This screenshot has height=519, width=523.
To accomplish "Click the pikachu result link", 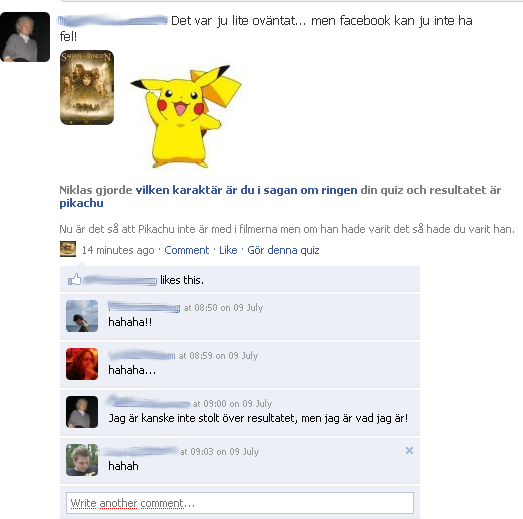I will pyautogui.click(x=81, y=203).
